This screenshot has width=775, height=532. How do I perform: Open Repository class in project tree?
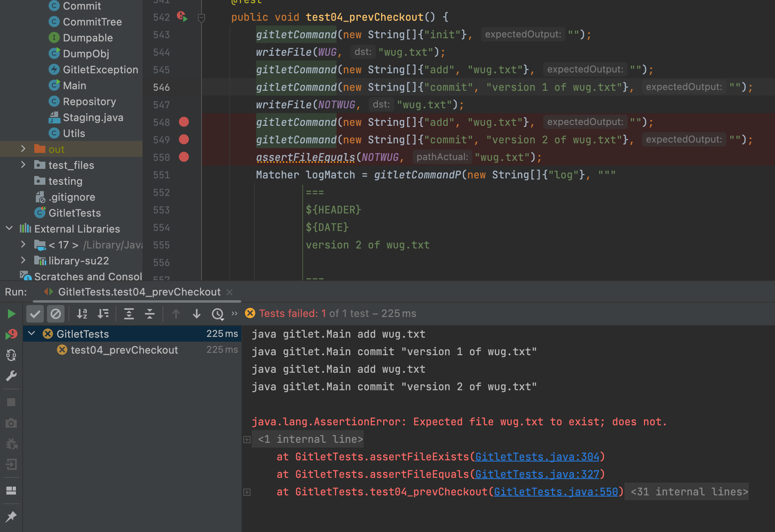point(89,102)
